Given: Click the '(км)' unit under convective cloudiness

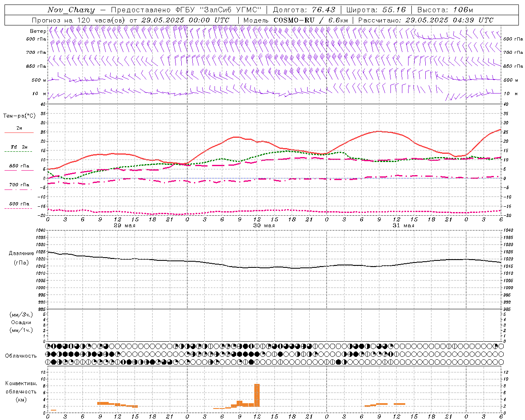Looking at the screenshot, I should point(21,399).
